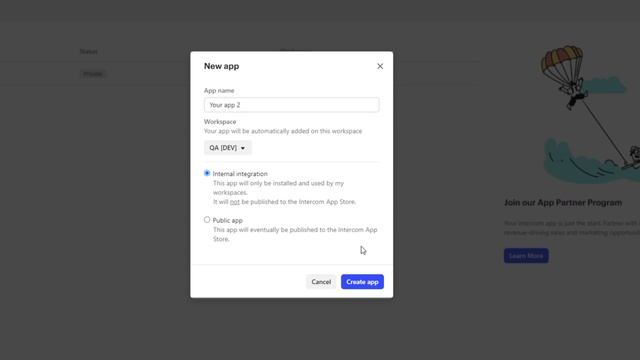Select the Internal integration radio button
This screenshot has height=360, width=640.
207,173
